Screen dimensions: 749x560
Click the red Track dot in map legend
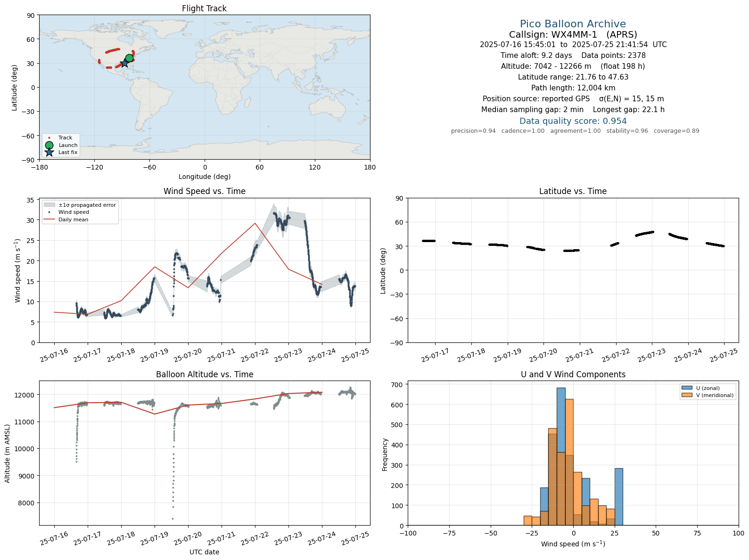coord(49,138)
